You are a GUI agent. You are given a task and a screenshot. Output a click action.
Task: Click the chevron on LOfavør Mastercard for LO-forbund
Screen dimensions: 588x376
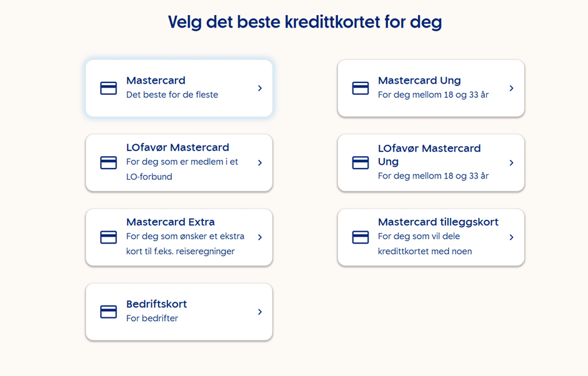pyautogui.click(x=260, y=162)
